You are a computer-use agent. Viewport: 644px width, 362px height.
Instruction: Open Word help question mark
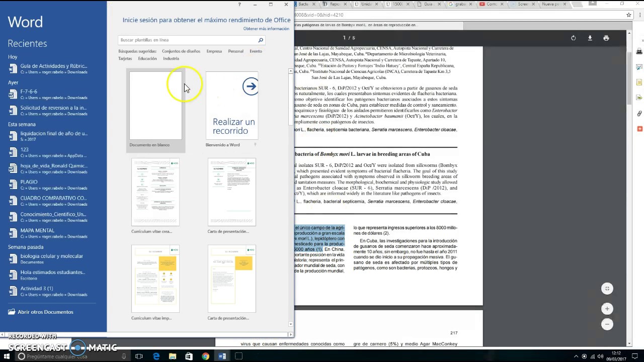pos(239,5)
